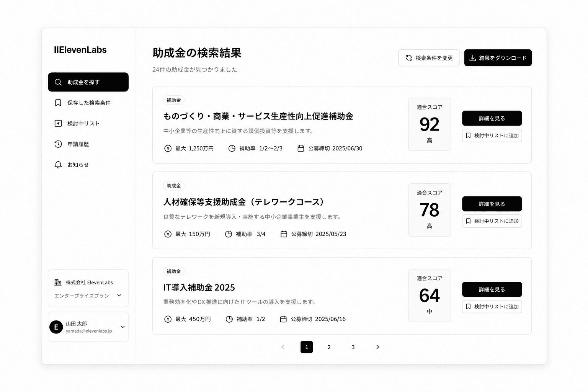Image resolution: width=588 pixels, height=392 pixels.
Task: Click the yen icon next to 最大 450万円
Action: [x=168, y=319]
